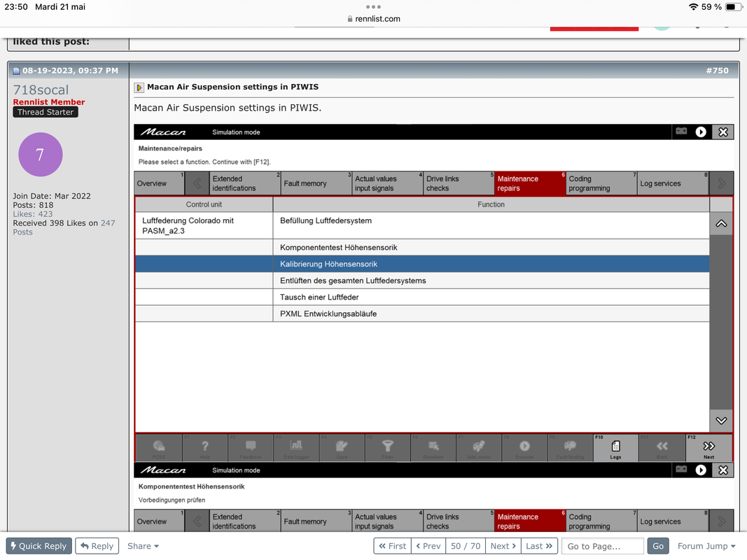
Task: Click the Execute play icon in toolbar
Action: pyautogui.click(x=524, y=447)
